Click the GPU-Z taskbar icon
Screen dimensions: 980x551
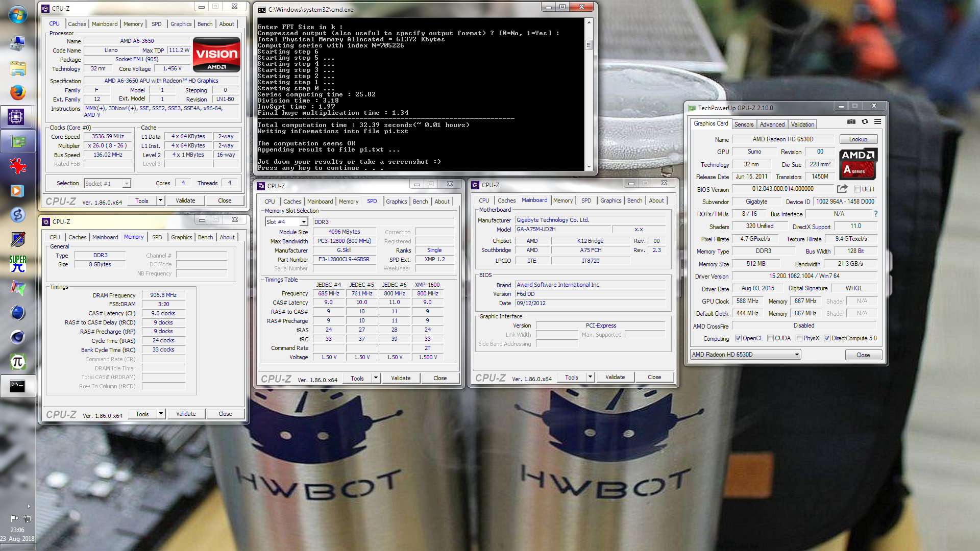point(18,141)
